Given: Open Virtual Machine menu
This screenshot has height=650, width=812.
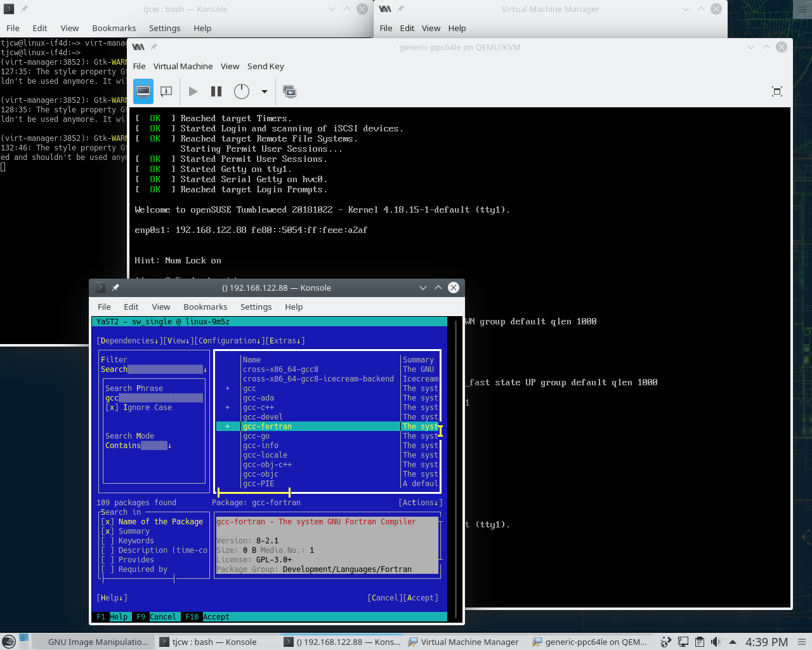Looking at the screenshot, I should coord(183,66).
